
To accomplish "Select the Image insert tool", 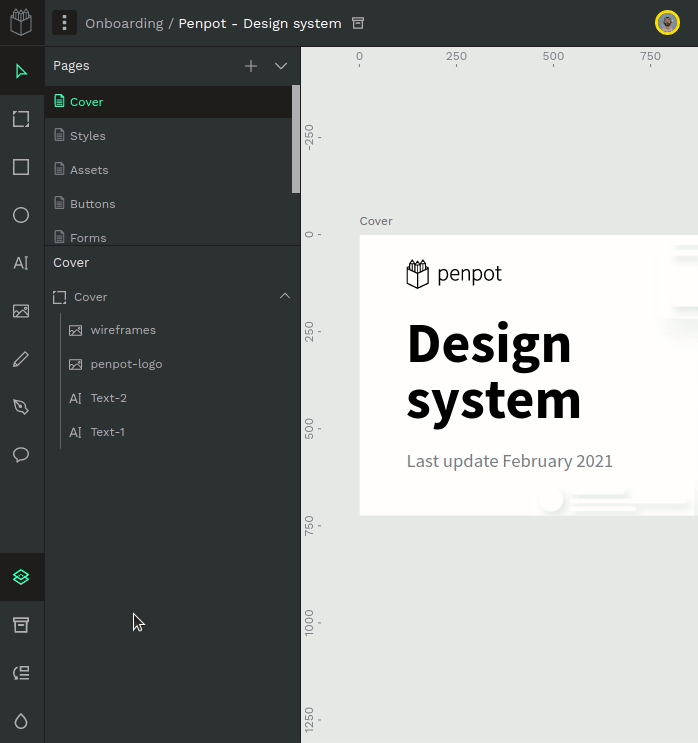I will click(21, 311).
